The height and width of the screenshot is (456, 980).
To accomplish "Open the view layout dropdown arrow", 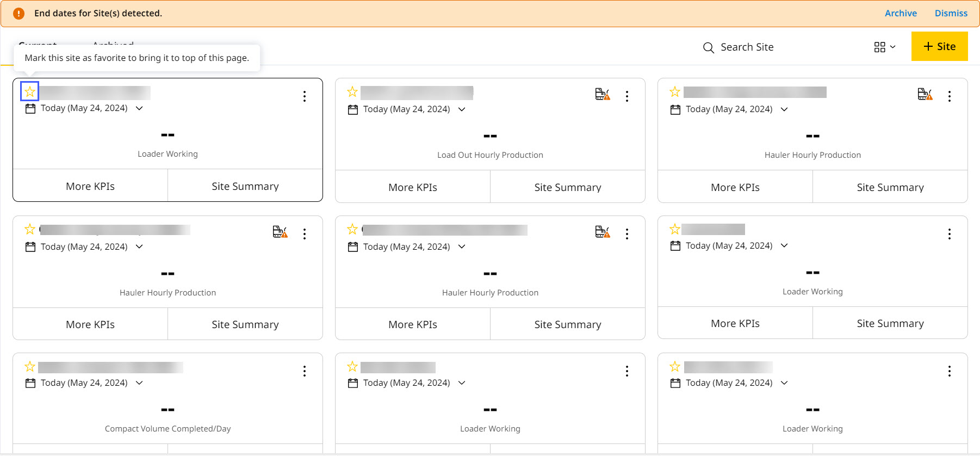I will click(x=892, y=47).
